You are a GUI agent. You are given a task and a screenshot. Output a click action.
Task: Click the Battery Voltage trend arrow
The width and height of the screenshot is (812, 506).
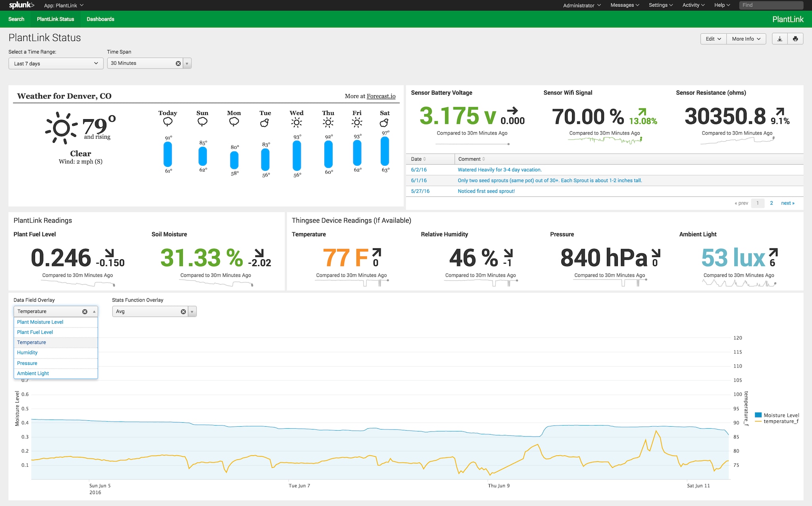[x=512, y=111]
